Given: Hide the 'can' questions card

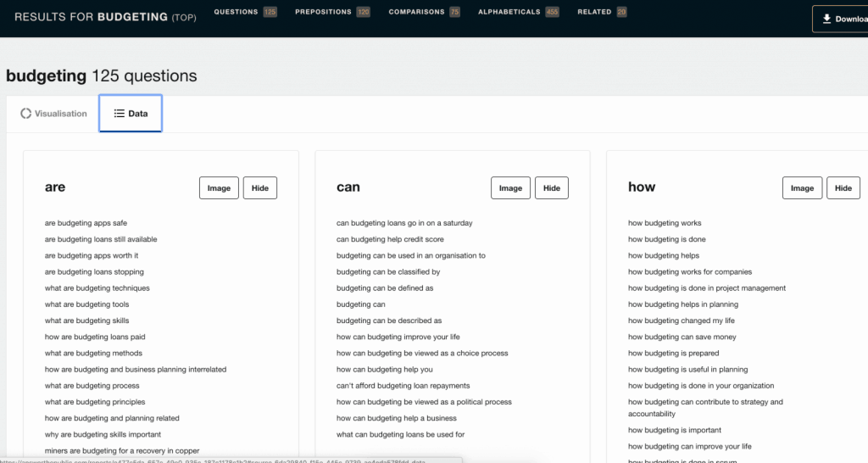Looking at the screenshot, I should 551,187.
